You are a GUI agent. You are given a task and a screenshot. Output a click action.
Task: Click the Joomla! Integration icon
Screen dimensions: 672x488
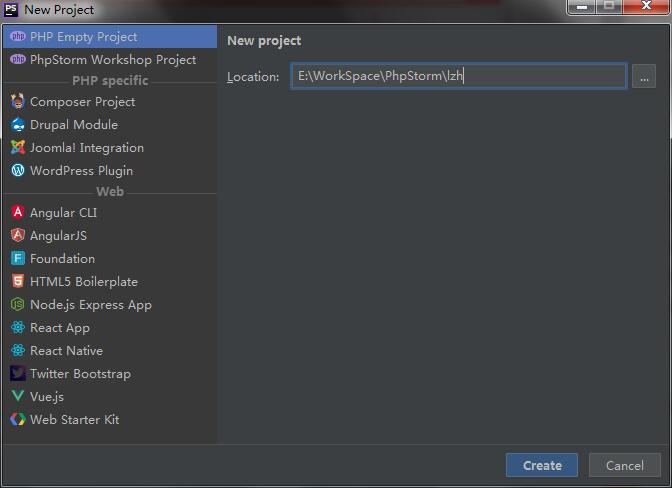(x=18, y=147)
